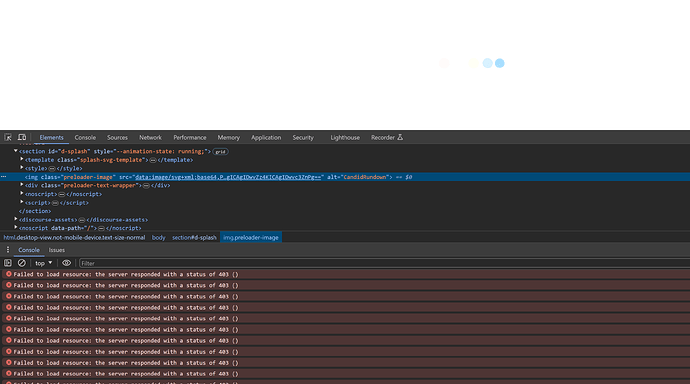Expand the noscript data-path node
The width and height of the screenshot is (690, 384).
pos(16,227)
